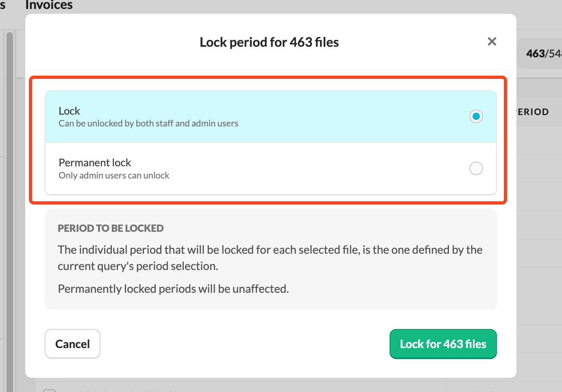This screenshot has width=562, height=392.
Task: Click the "Lock period for 463 files" title
Action: [269, 42]
